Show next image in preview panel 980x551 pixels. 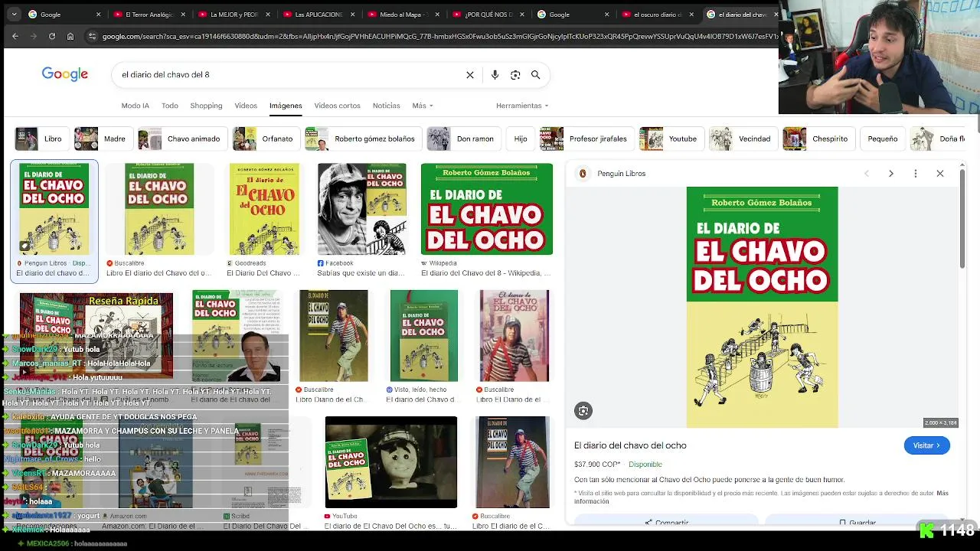coord(891,174)
